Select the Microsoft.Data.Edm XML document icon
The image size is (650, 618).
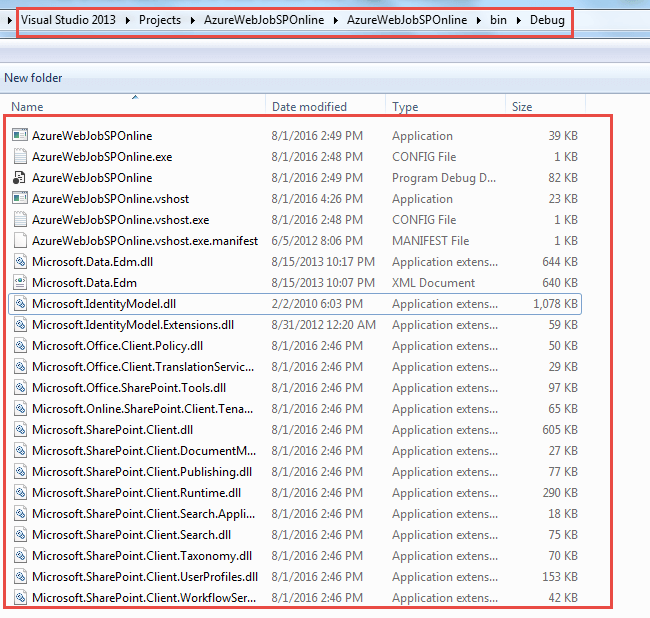tap(20, 282)
